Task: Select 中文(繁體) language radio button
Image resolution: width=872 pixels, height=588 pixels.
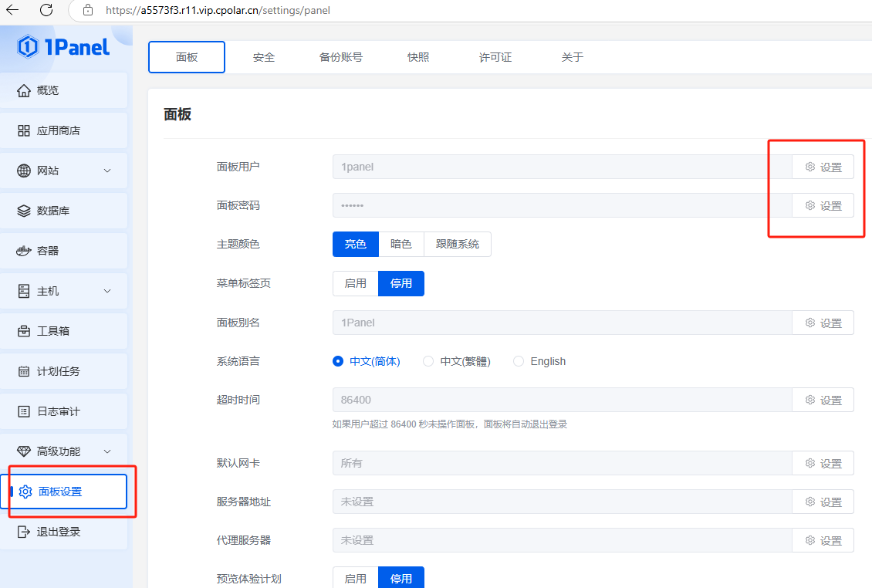Action: [x=428, y=361]
